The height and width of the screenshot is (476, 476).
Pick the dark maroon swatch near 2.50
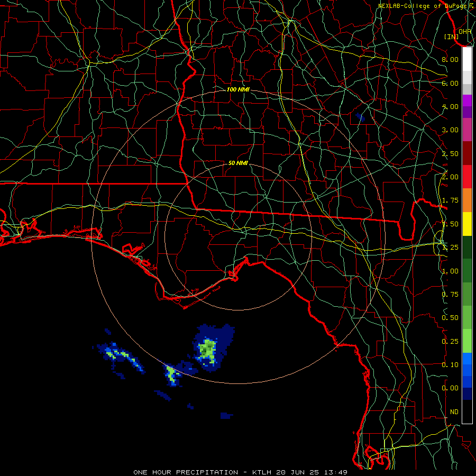coord(467,153)
